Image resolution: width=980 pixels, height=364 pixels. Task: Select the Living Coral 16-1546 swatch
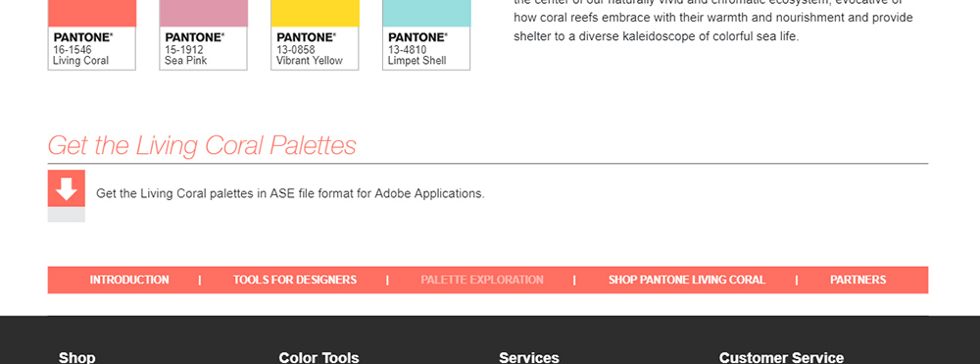[92, 35]
